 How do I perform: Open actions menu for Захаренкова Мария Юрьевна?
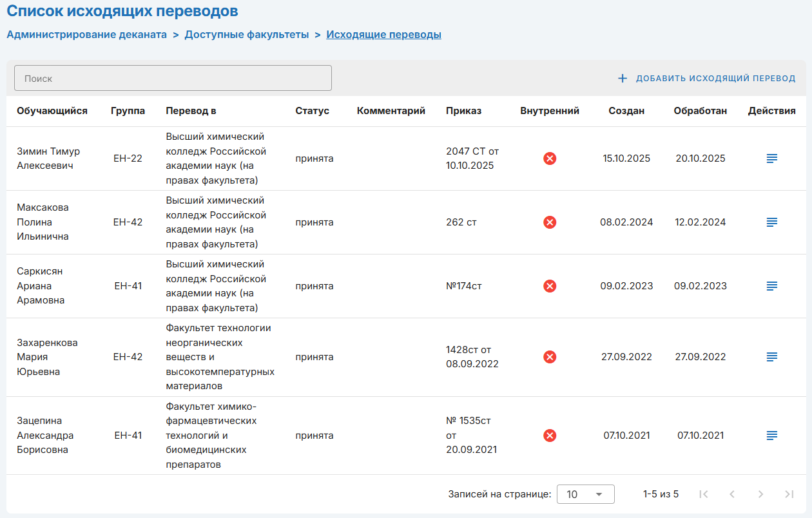pos(771,357)
